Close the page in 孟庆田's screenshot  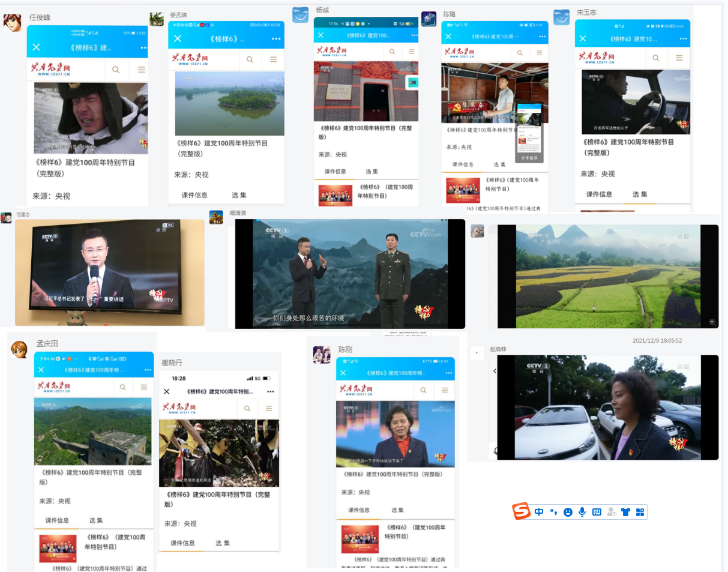(43, 370)
